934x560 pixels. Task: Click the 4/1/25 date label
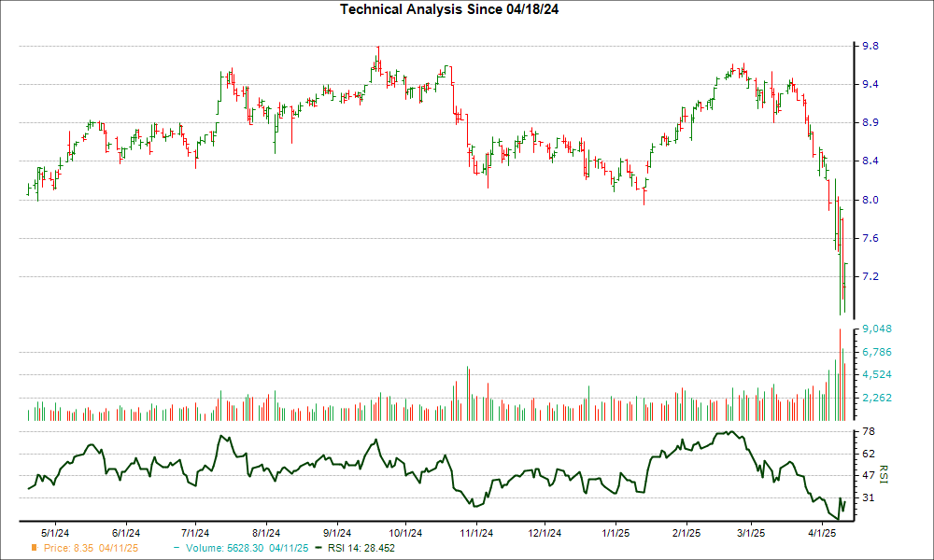(822, 533)
